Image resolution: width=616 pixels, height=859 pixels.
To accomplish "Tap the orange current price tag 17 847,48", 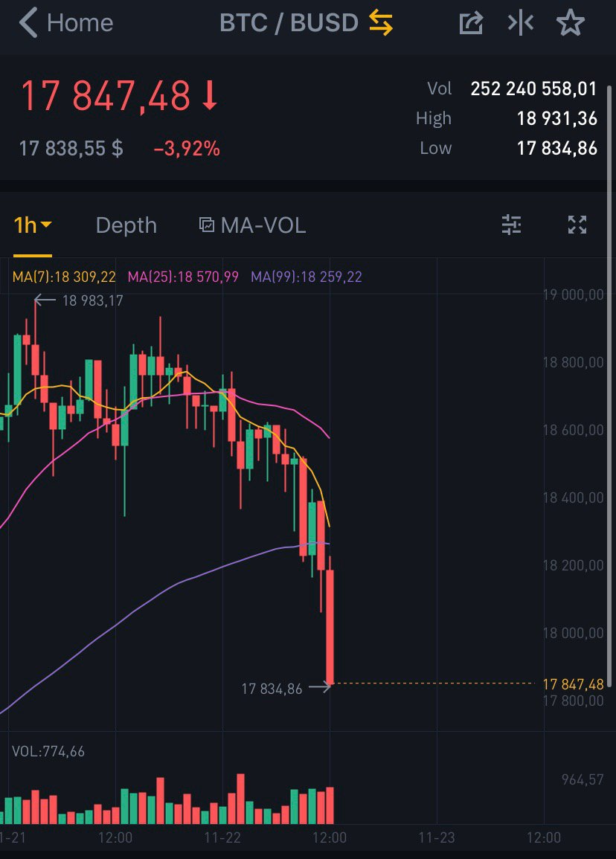I will click(x=573, y=684).
